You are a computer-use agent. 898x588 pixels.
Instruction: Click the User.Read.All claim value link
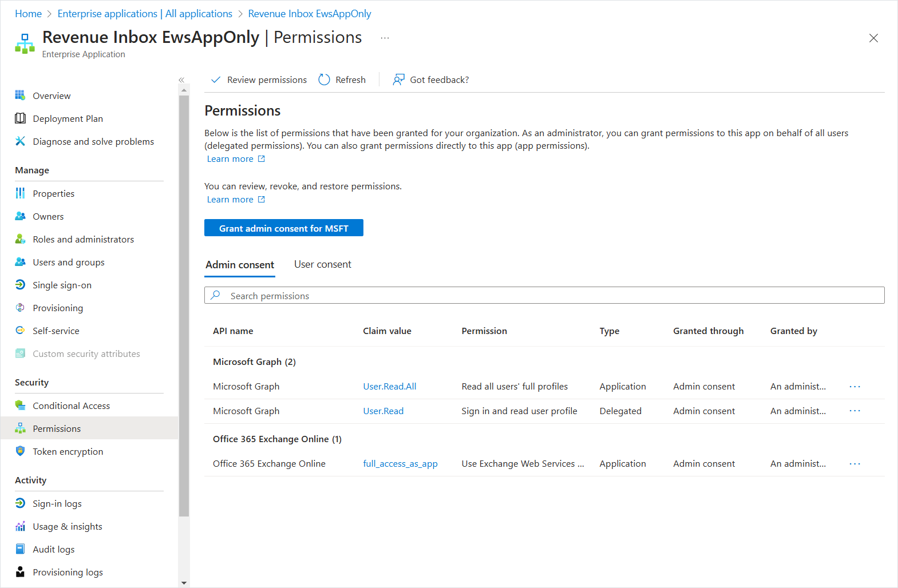coord(390,387)
